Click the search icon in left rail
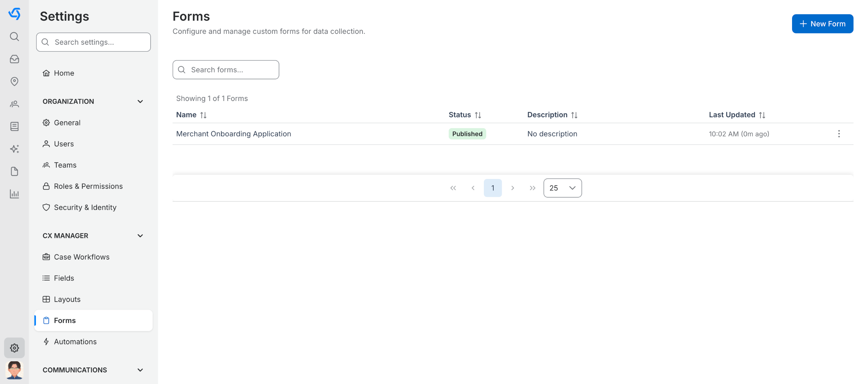Viewport: 868px width, 384px height. tap(14, 36)
